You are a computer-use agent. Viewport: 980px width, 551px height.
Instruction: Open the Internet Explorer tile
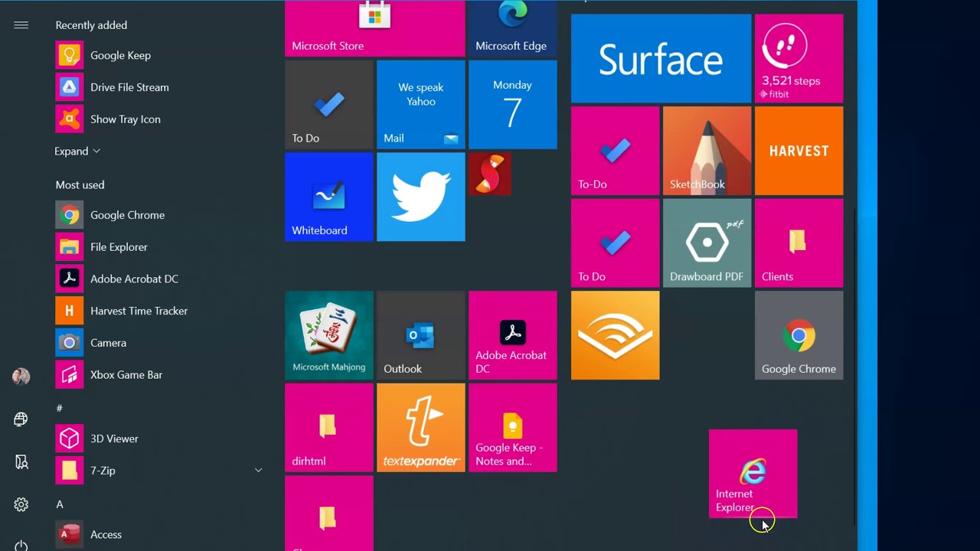click(753, 474)
